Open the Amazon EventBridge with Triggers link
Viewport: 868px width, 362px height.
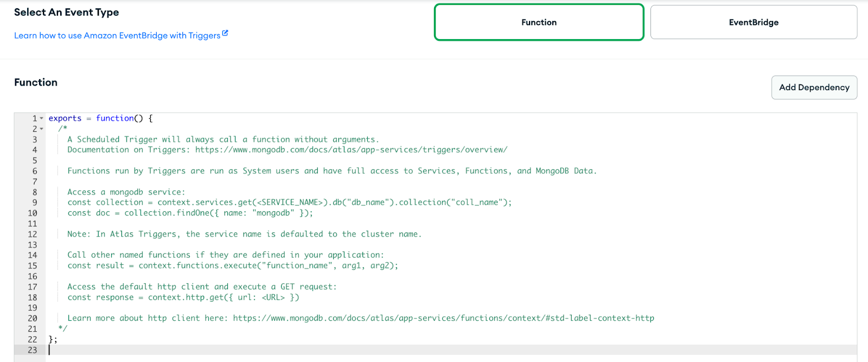tap(117, 36)
